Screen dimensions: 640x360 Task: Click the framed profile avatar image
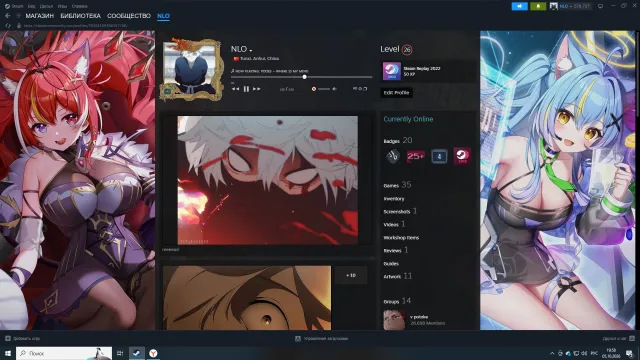[191, 69]
